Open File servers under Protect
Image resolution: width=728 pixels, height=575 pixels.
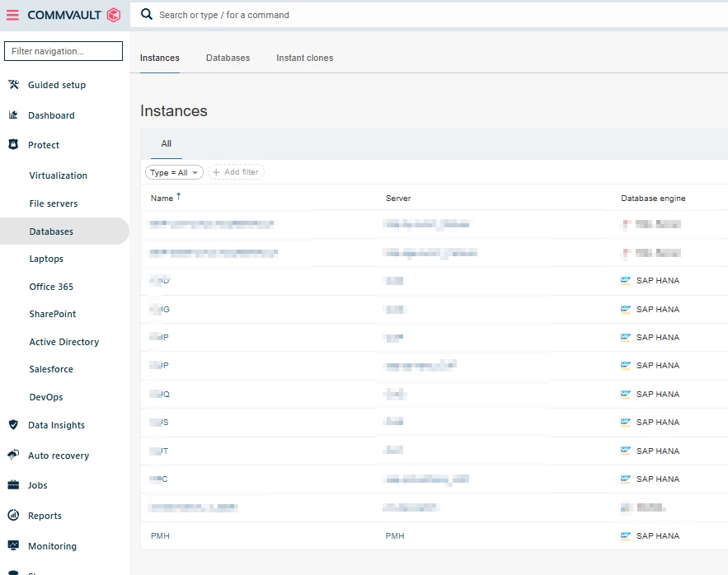[54, 203]
